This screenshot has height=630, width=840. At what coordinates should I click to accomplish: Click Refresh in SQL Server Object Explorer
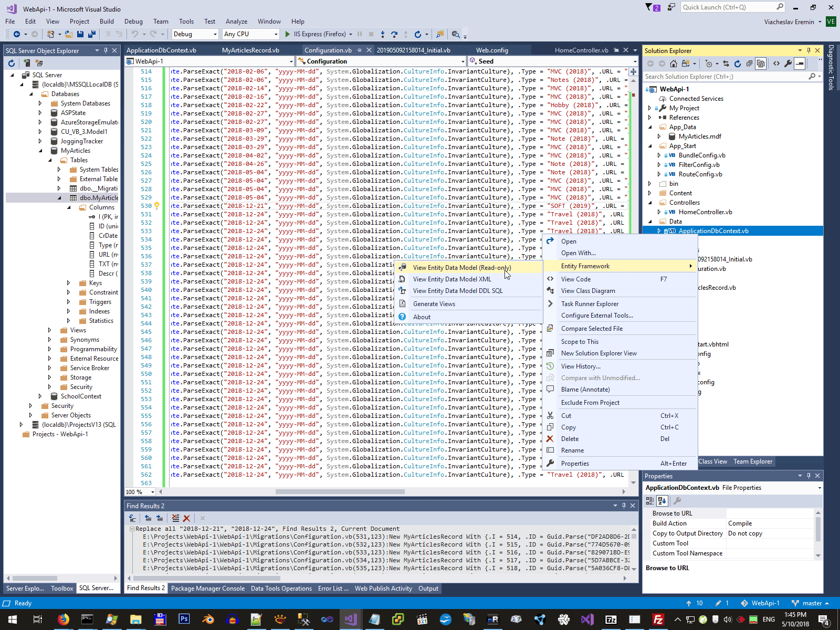(12, 63)
